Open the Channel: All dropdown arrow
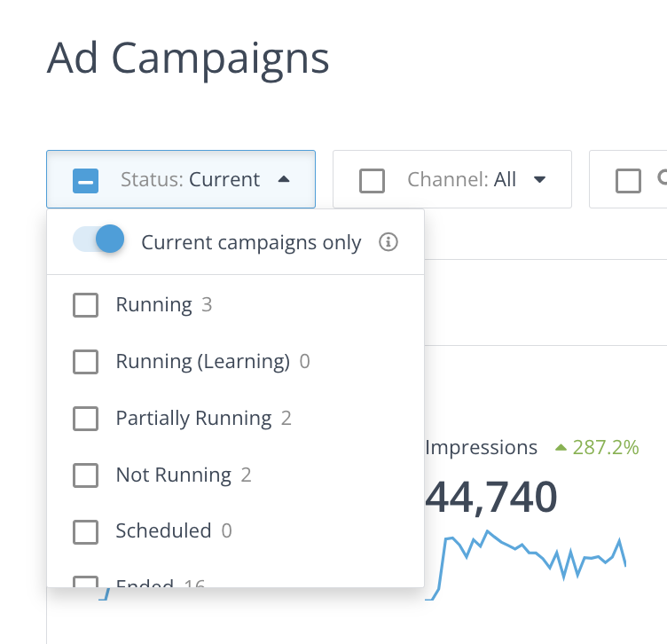Image resolution: width=667 pixels, height=644 pixels. coord(539,180)
